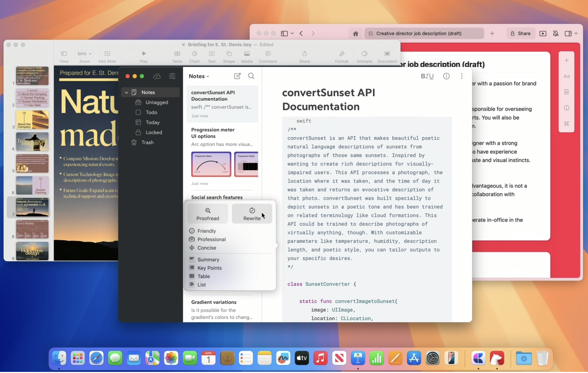
Task: Generate a Summary of the text
Action: 208,259
